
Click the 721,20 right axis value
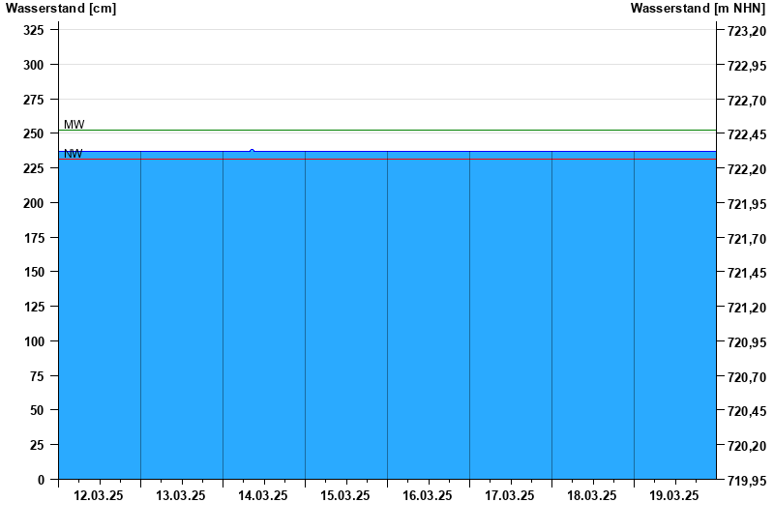pyautogui.click(x=747, y=308)
